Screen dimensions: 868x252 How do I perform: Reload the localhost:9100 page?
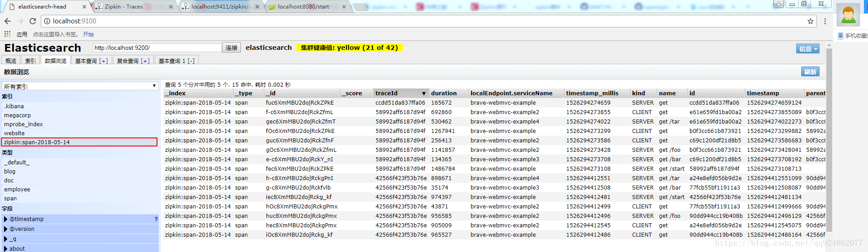click(x=33, y=21)
